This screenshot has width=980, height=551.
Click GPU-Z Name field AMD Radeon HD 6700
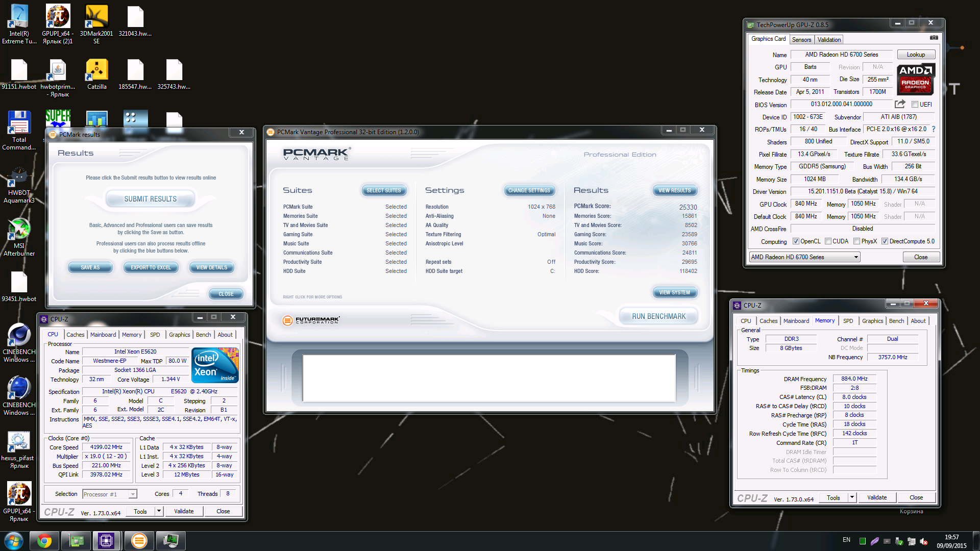point(841,55)
